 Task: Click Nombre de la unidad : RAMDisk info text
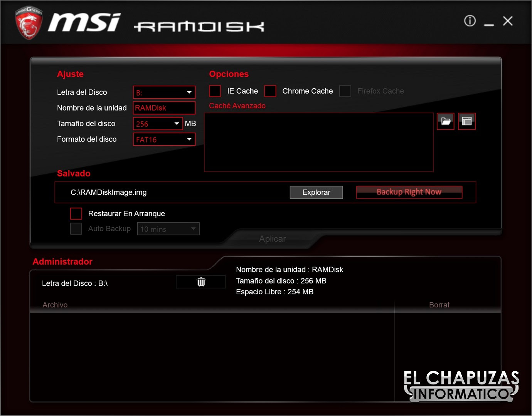[290, 270]
